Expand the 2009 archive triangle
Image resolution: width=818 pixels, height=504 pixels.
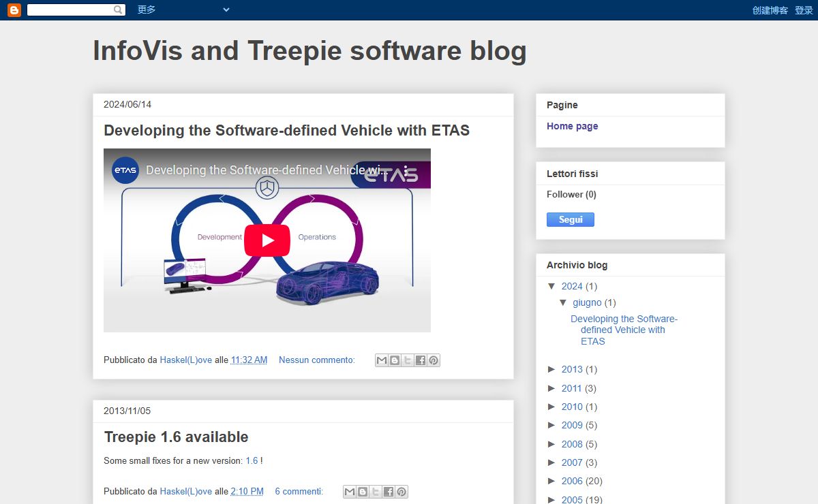552,425
